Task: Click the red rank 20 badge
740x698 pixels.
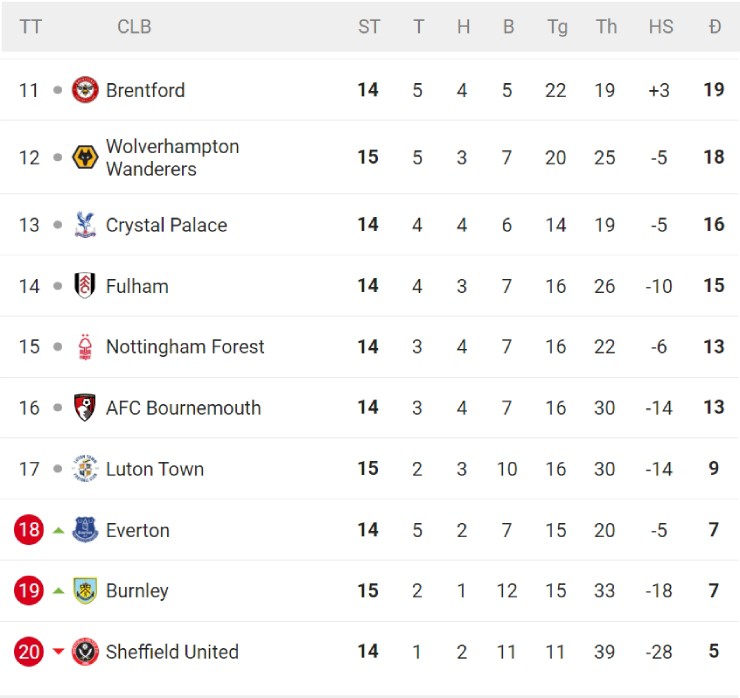Action: 29,652
